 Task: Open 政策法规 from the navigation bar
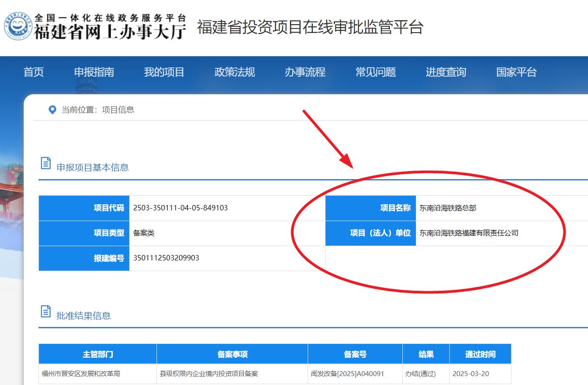tap(234, 72)
